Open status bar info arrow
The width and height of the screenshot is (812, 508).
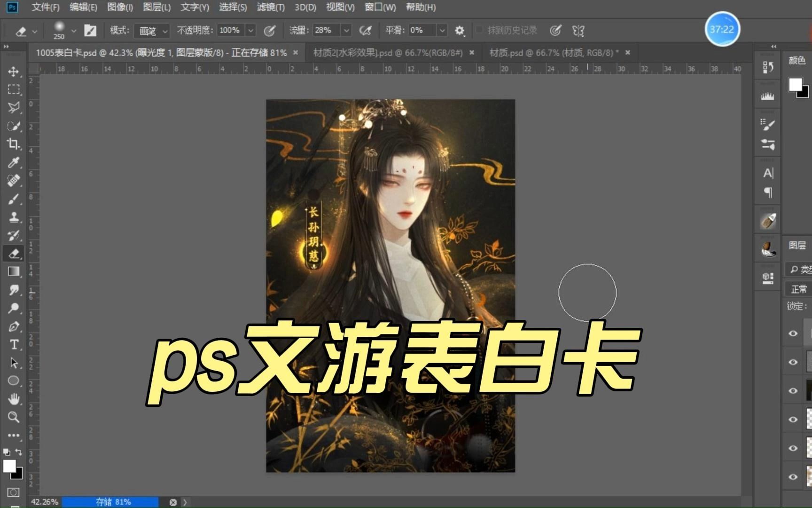(x=185, y=502)
